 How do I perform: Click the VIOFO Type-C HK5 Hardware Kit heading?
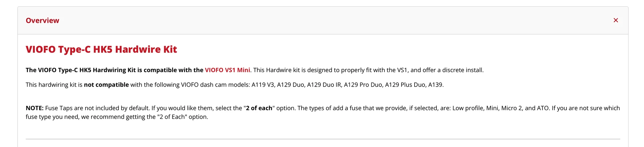click(x=101, y=49)
